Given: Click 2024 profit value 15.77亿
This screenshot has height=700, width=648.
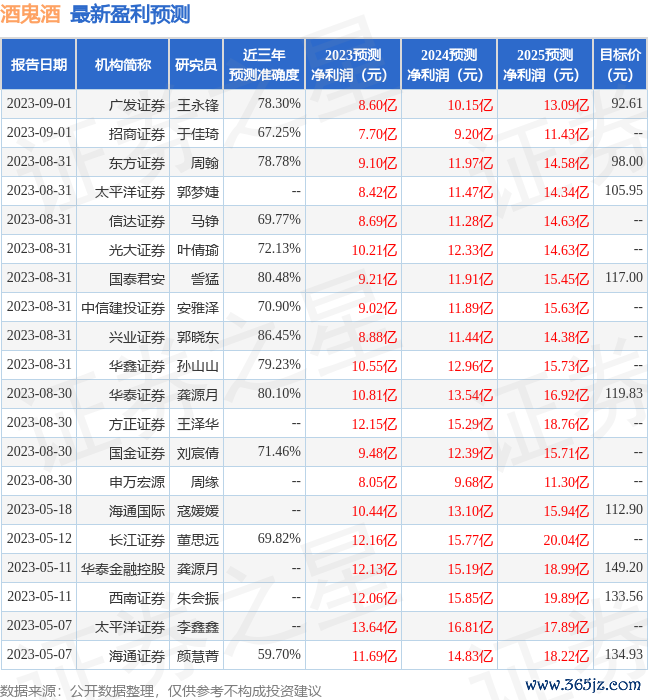Looking at the screenshot, I should pos(470,540).
